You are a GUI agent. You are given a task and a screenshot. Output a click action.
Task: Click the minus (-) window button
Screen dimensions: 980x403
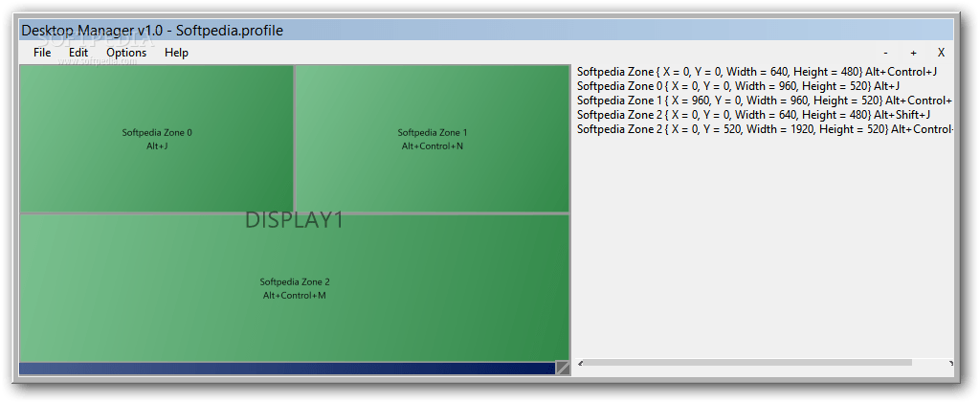(886, 53)
